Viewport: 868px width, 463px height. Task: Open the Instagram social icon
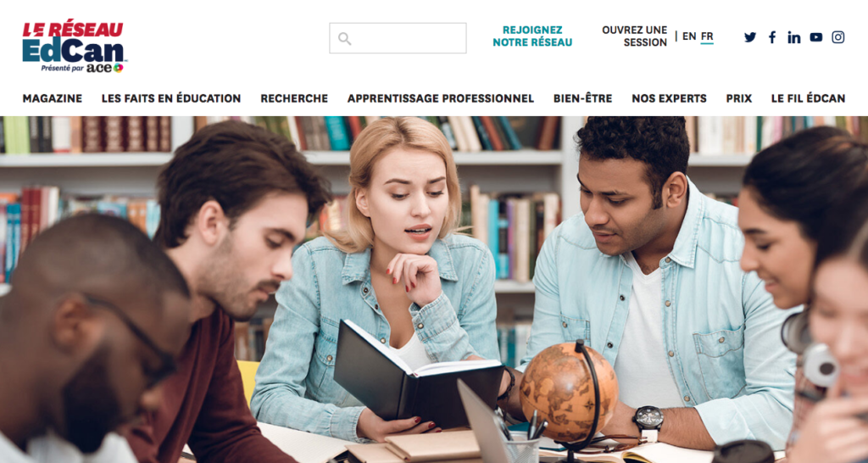click(838, 37)
